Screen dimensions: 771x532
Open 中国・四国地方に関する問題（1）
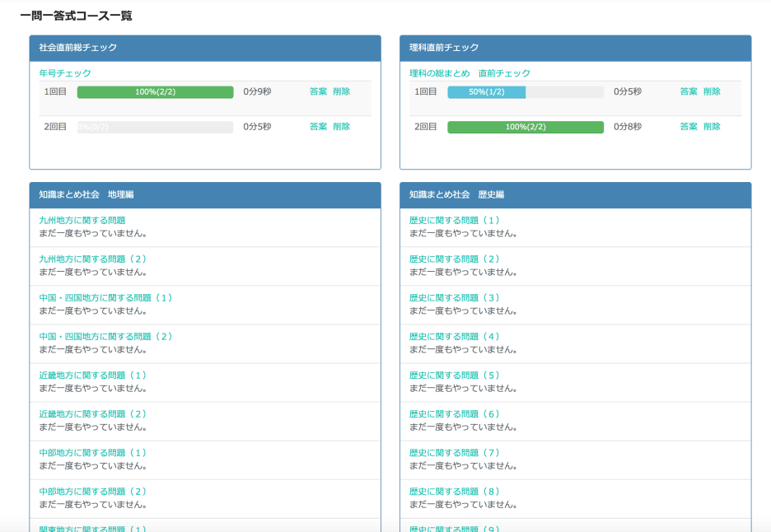click(105, 298)
